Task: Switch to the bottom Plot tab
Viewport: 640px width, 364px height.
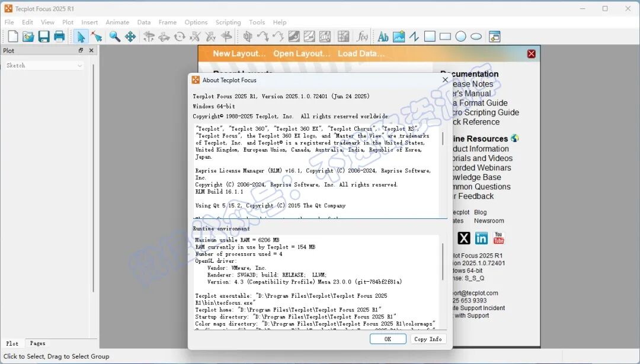Action: pyautogui.click(x=12, y=343)
